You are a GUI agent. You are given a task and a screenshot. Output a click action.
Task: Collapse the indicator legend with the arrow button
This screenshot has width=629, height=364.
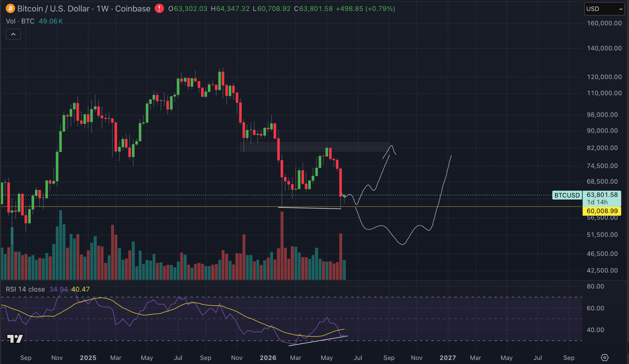13,34
